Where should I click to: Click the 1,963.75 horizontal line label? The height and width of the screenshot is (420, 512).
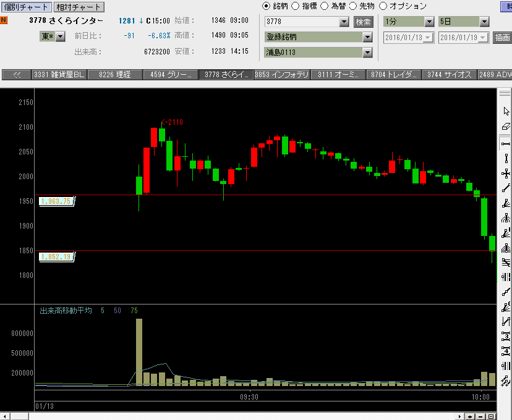(x=56, y=201)
